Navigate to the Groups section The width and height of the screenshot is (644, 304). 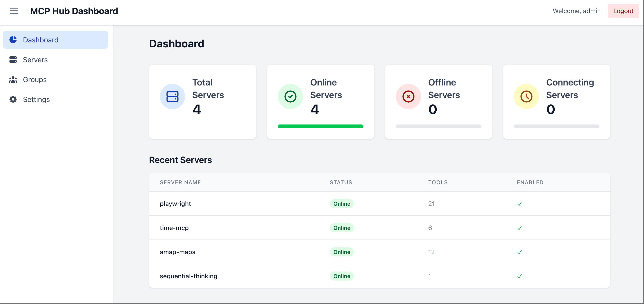coord(35,79)
